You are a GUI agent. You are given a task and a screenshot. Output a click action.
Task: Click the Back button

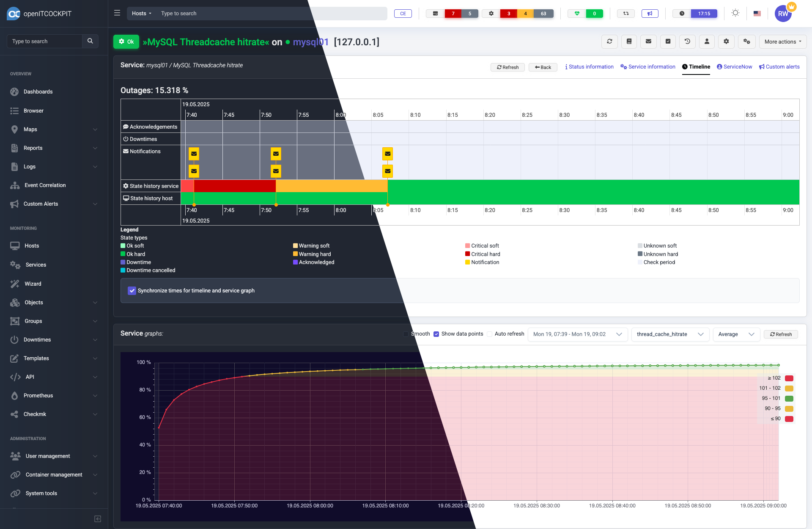tap(543, 67)
